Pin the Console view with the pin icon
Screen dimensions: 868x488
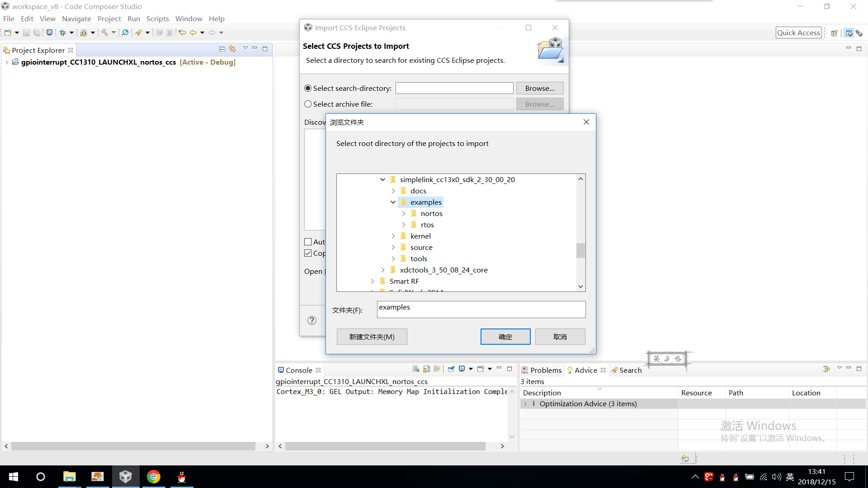point(451,369)
